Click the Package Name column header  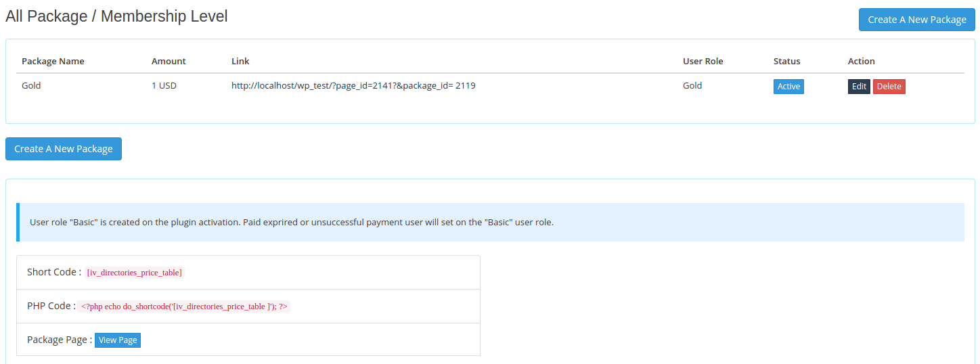[x=53, y=61]
